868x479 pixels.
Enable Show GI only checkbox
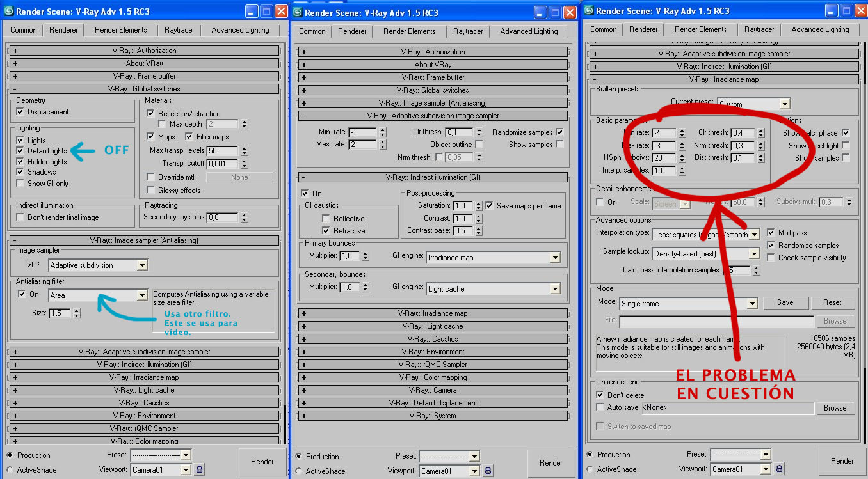[20, 184]
